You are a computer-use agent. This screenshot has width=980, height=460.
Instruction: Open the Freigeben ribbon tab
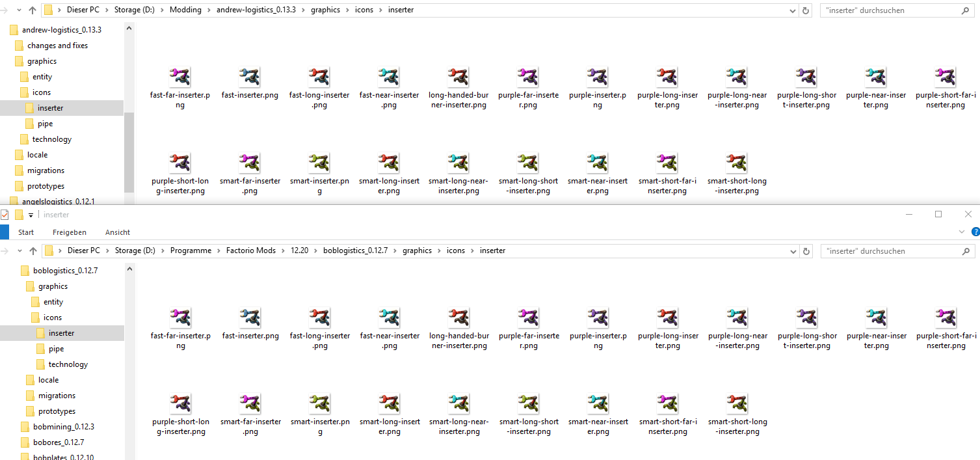click(70, 232)
